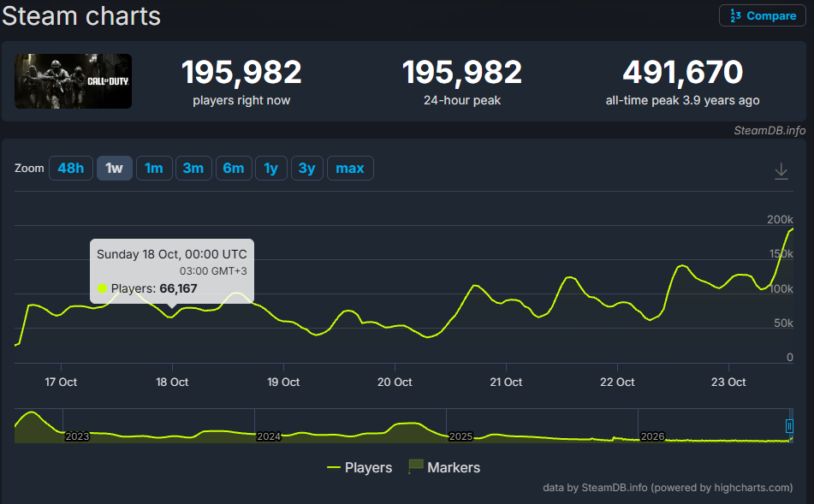Choose the 3m zoom range
The width and height of the screenshot is (814, 504).
[x=193, y=169]
